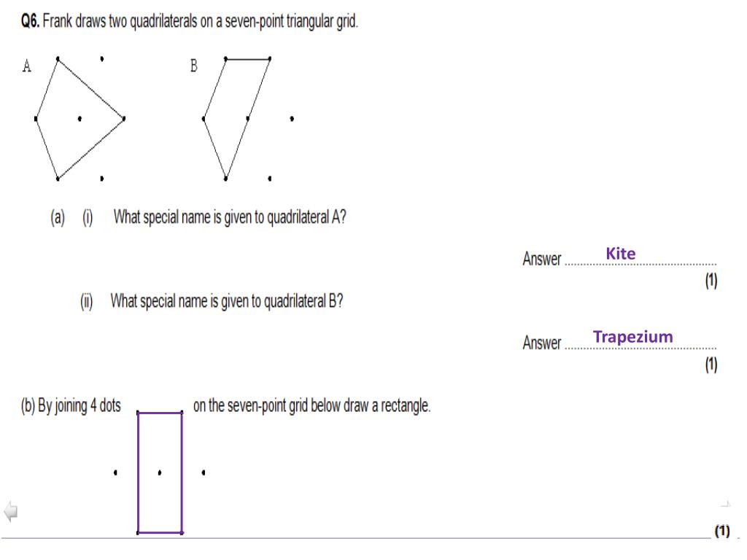The image size is (747, 560).
Task: Click the dot right of the purple rectangle
Action: (x=204, y=472)
